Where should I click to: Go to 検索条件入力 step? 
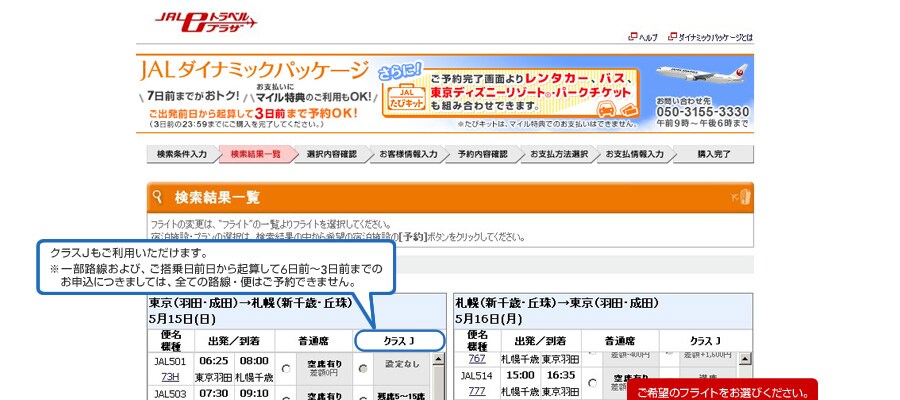(x=181, y=154)
